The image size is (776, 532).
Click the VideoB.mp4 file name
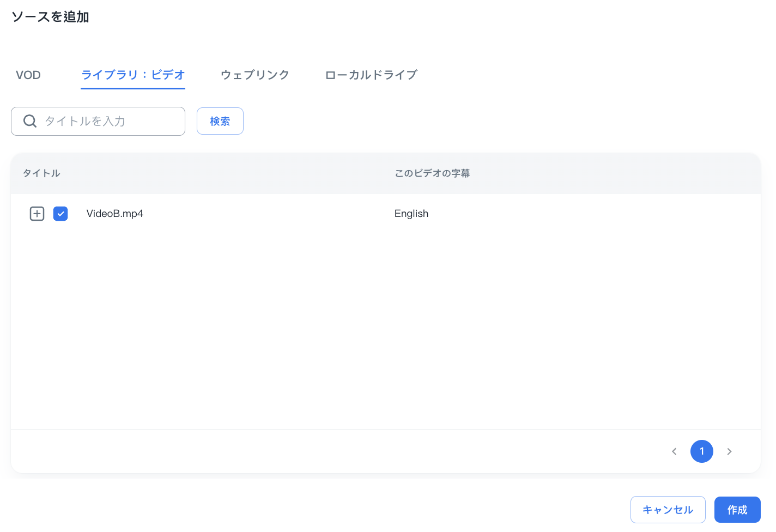(x=115, y=214)
